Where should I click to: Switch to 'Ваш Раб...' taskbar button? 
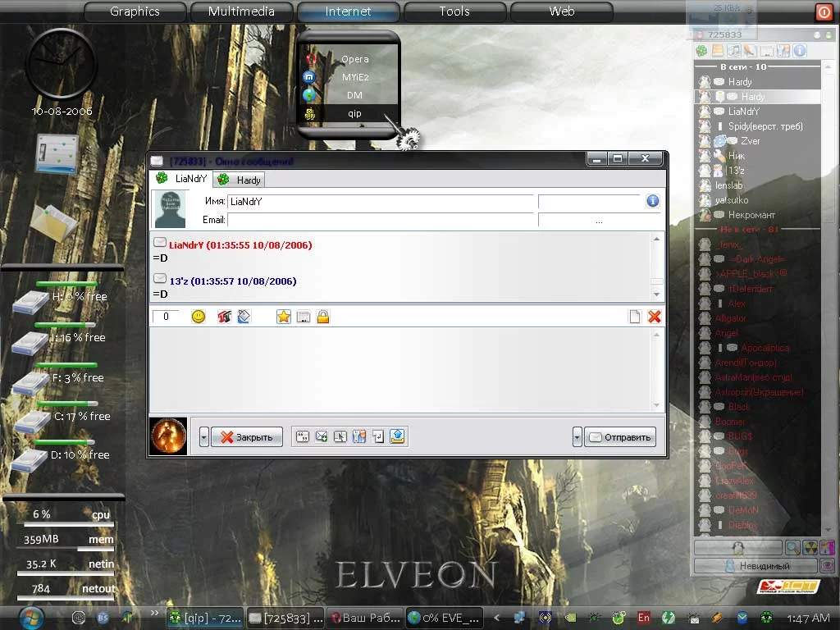(365, 618)
